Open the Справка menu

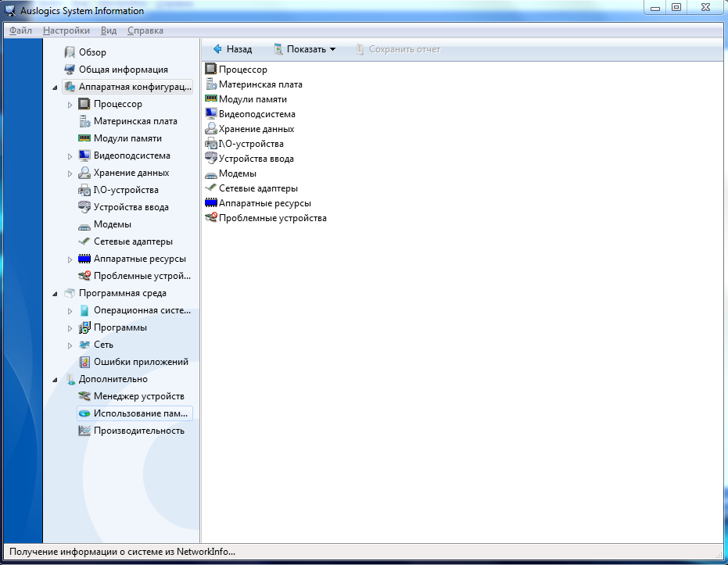point(145,30)
